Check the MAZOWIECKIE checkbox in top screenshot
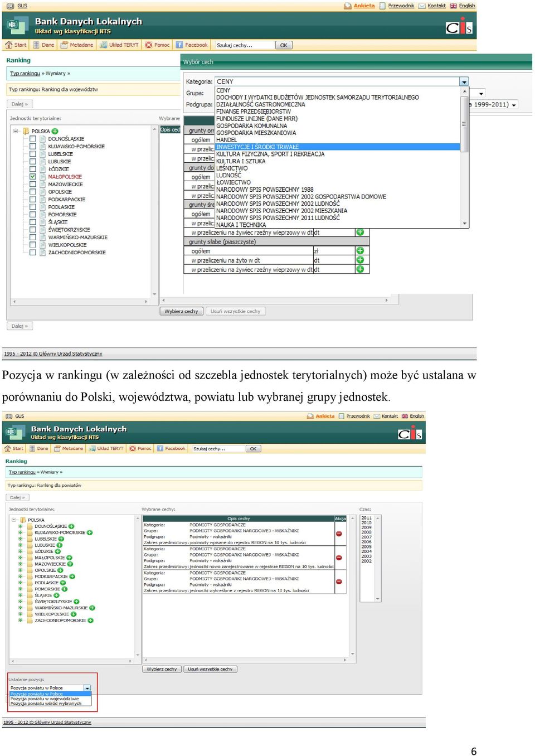The width and height of the screenshot is (535, 756). [33, 184]
